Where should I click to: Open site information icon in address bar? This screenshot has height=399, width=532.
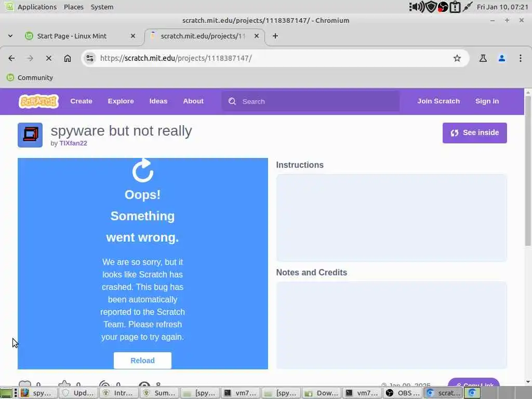click(x=90, y=58)
